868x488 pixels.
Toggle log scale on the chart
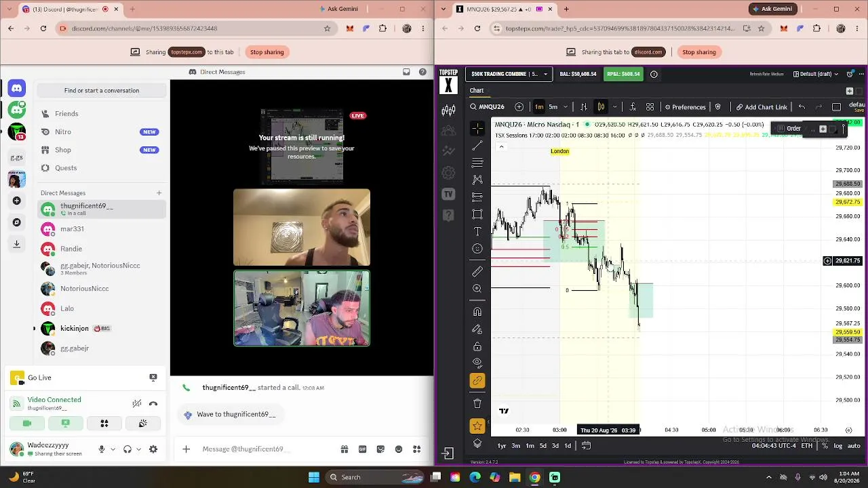pos(838,445)
